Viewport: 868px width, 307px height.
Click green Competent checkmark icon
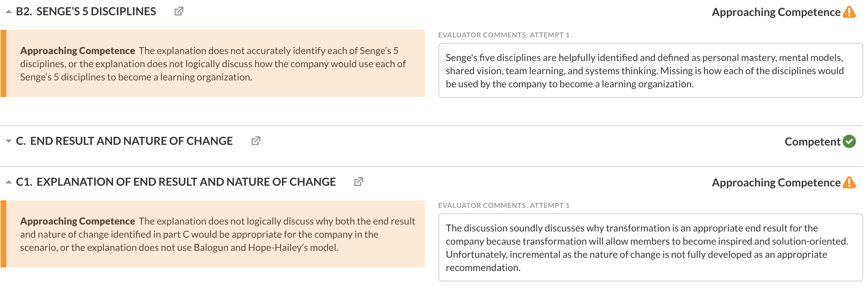[x=849, y=141]
